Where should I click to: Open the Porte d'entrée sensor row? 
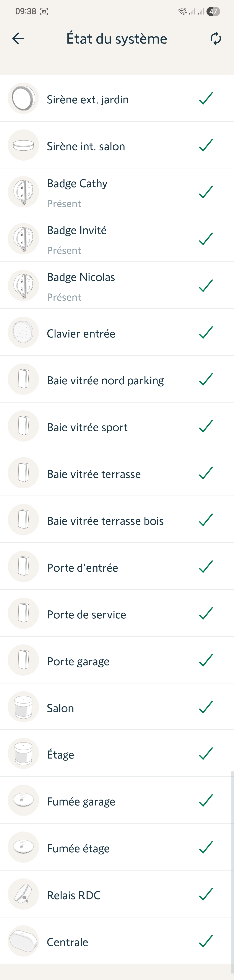tap(83, 568)
